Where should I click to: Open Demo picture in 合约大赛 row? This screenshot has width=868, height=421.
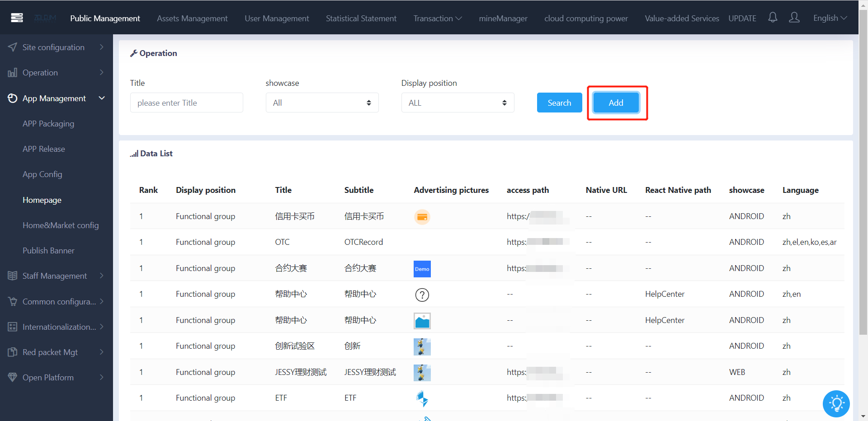point(422,269)
